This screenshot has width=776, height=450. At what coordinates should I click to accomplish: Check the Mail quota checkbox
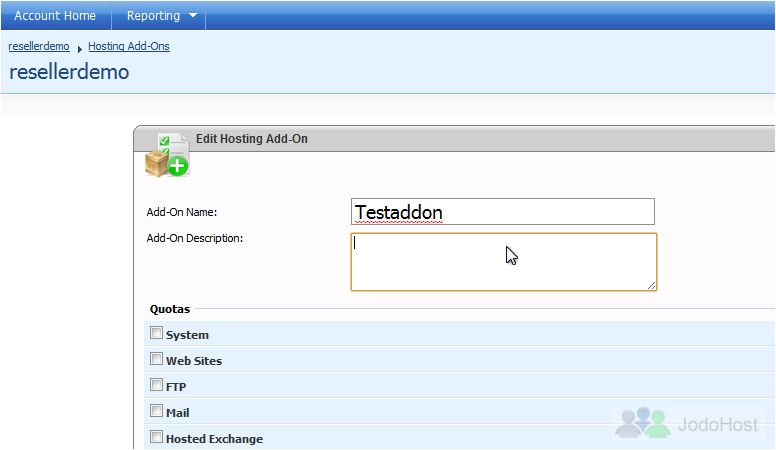coord(156,410)
